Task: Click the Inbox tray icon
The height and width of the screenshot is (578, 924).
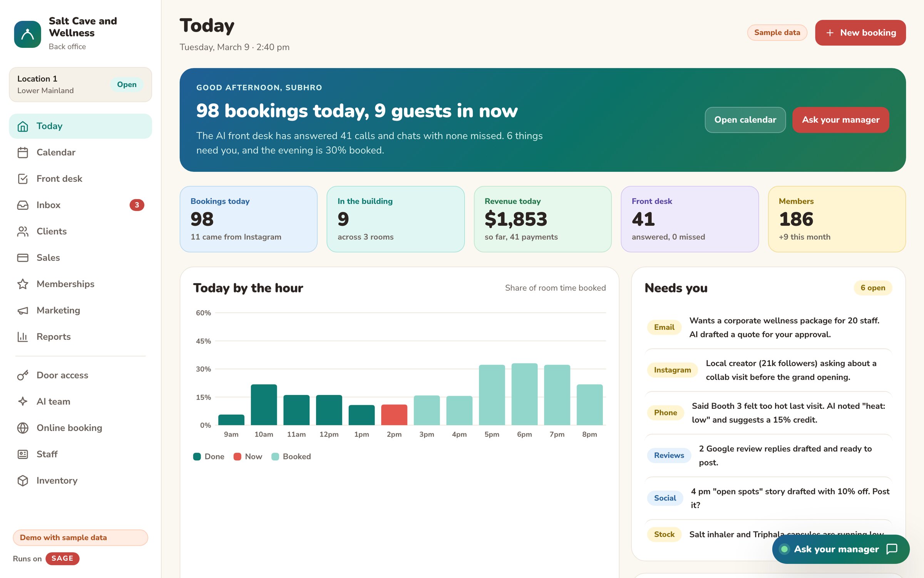Action: (x=23, y=205)
